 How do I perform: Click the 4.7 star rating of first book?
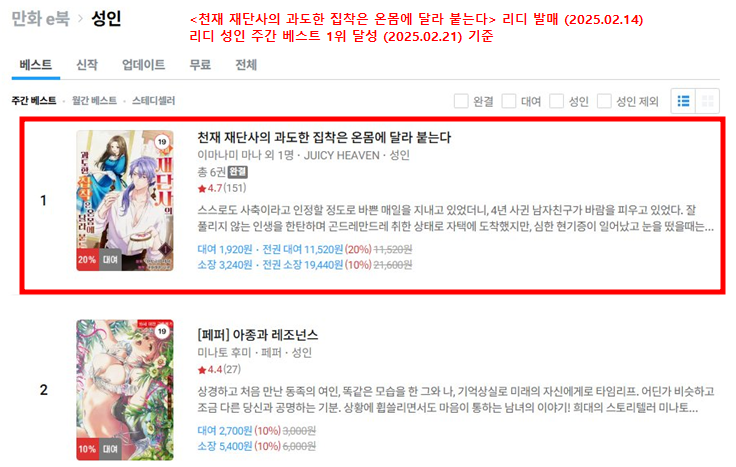pos(222,188)
